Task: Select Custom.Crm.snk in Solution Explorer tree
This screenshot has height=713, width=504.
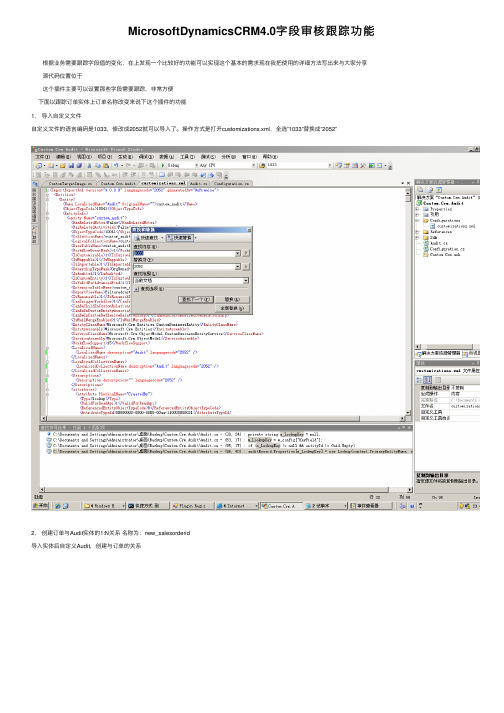Action: click(x=442, y=255)
